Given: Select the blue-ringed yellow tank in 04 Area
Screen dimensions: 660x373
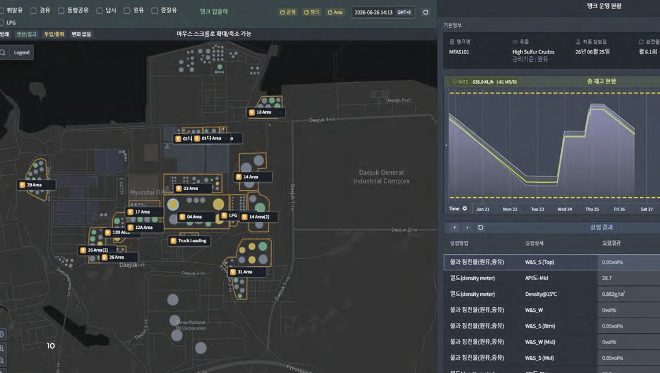Looking at the screenshot, I should click(173, 205).
